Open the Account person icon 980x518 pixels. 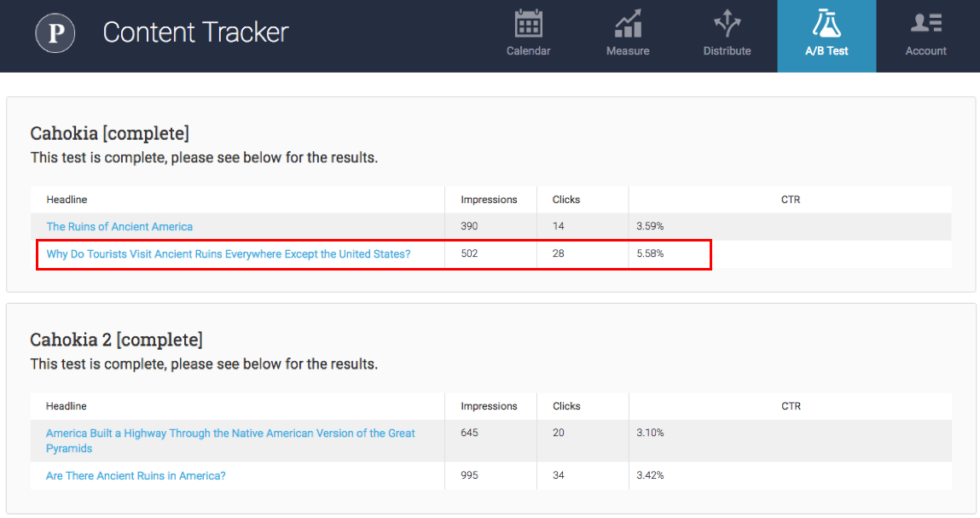click(925, 24)
